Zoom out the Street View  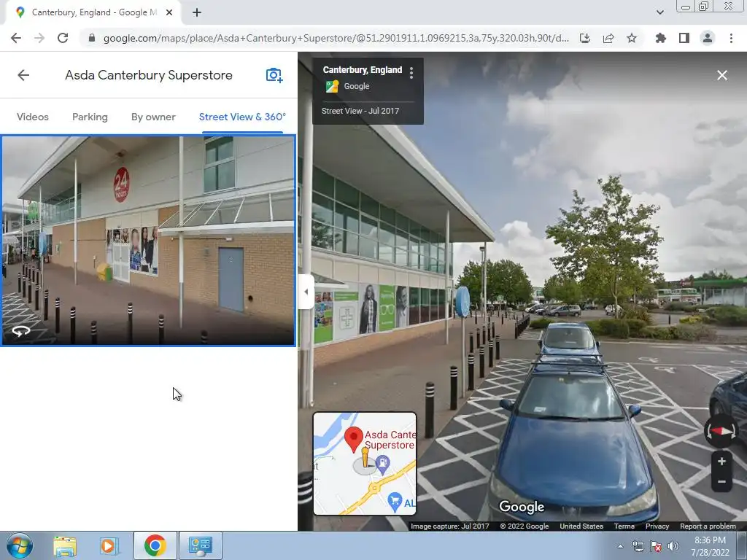click(721, 481)
